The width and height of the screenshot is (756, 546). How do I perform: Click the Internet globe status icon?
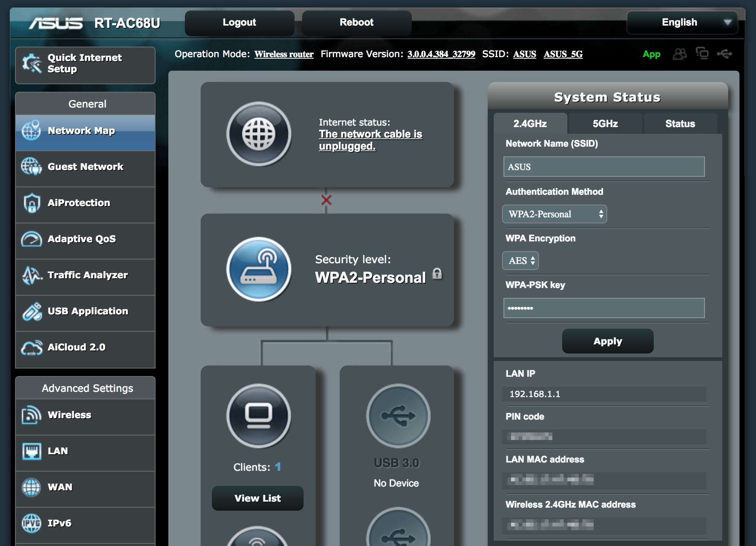[x=259, y=134]
